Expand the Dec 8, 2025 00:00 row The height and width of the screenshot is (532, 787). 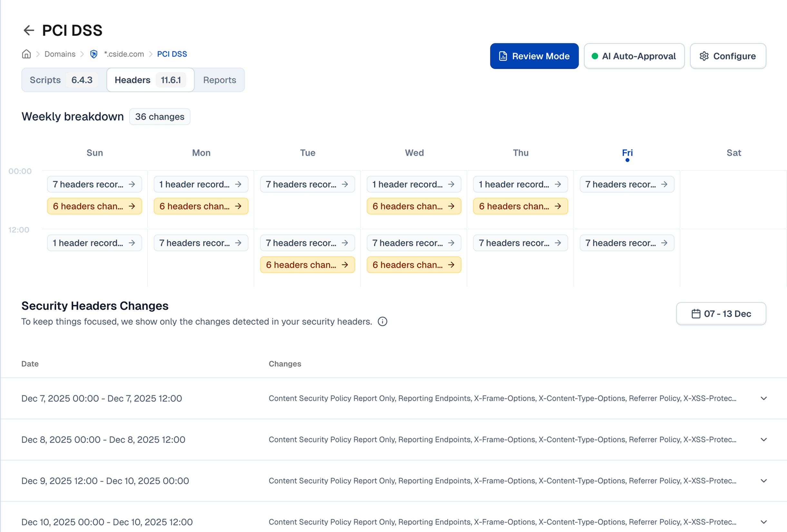(x=763, y=440)
